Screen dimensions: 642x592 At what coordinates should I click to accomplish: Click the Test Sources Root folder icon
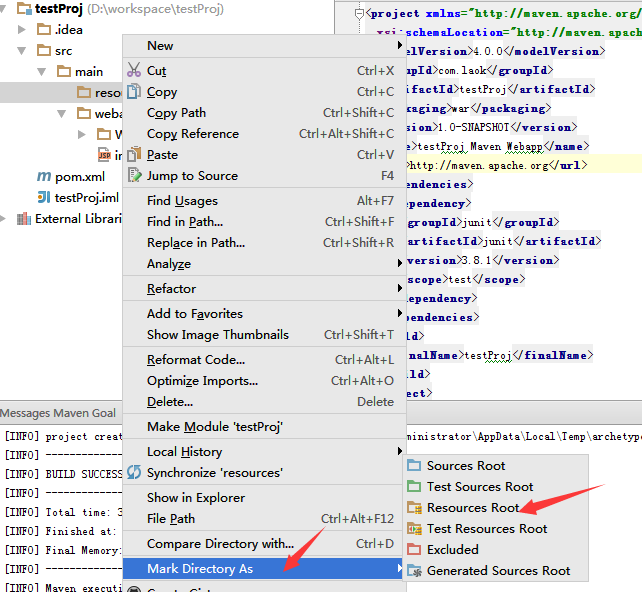[x=414, y=487]
